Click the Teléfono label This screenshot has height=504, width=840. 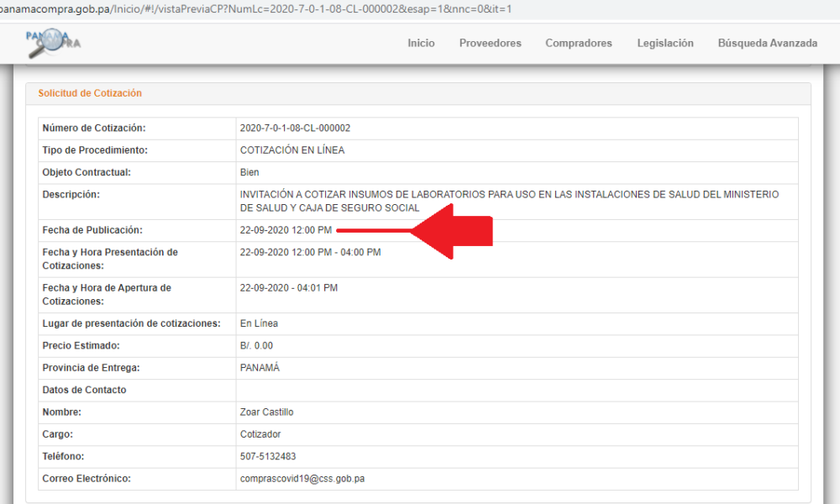click(63, 457)
